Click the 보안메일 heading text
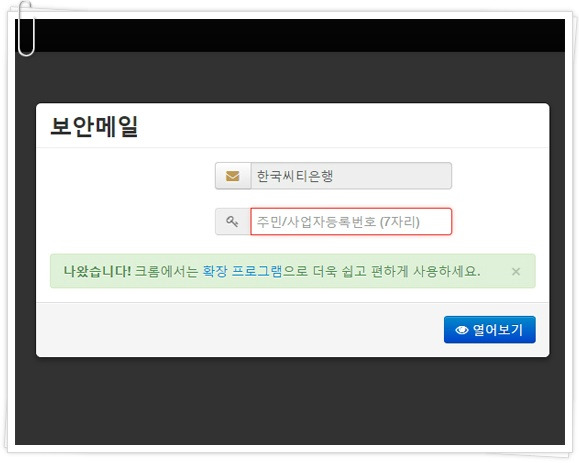This screenshot has height=463, width=579. [x=94, y=126]
